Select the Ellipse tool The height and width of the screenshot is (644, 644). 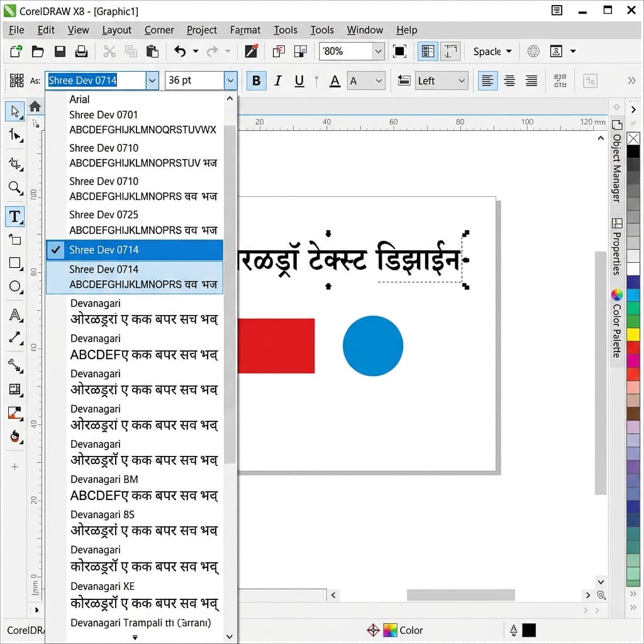[x=15, y=286]
